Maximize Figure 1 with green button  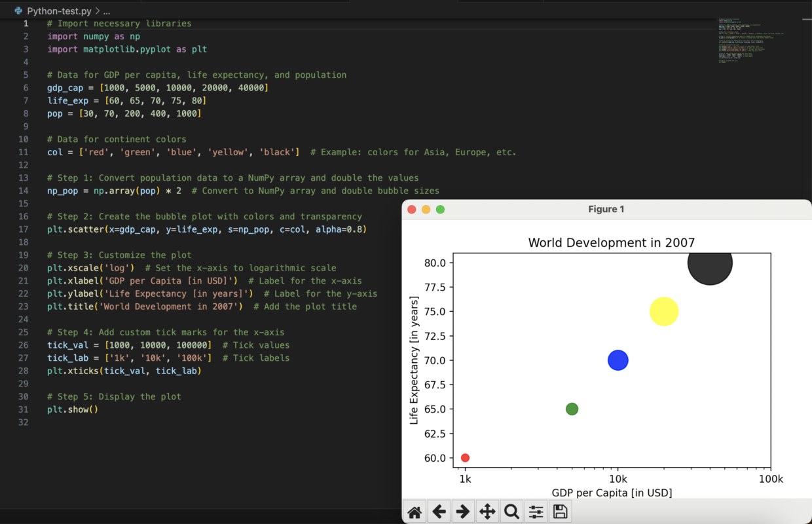click(441, 209)
